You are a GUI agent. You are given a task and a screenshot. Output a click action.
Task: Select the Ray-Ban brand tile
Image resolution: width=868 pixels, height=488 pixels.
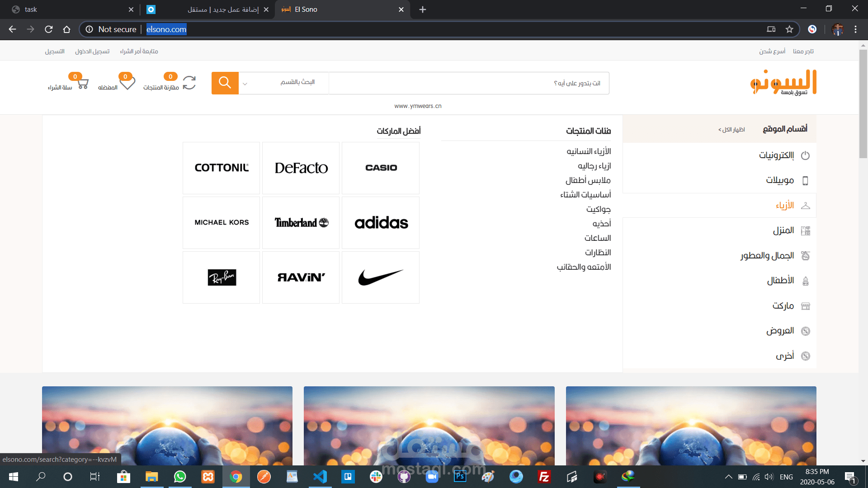pos(222,277)
